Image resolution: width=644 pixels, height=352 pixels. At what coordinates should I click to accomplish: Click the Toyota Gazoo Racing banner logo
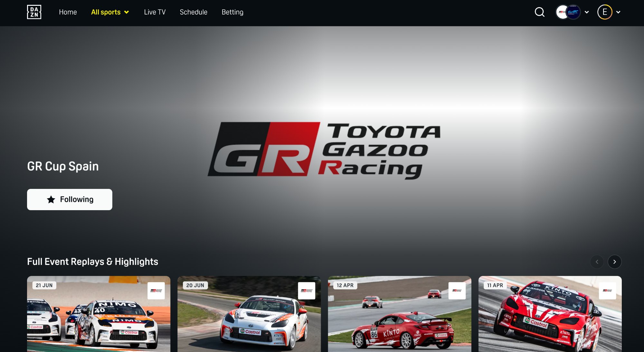pos(324,150)
